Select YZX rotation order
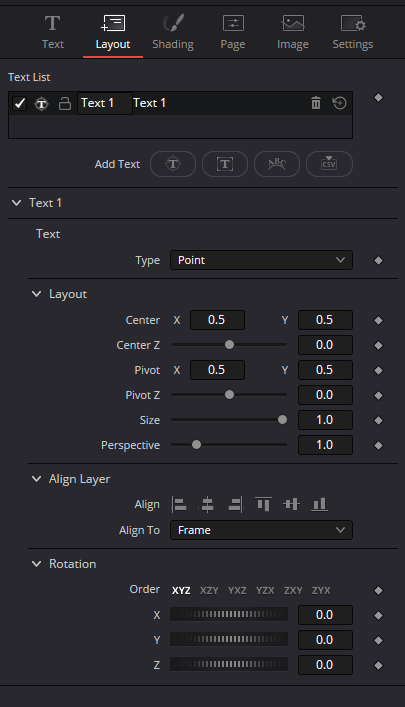Viewport: 405px width, 707px height. click(265, 590)
